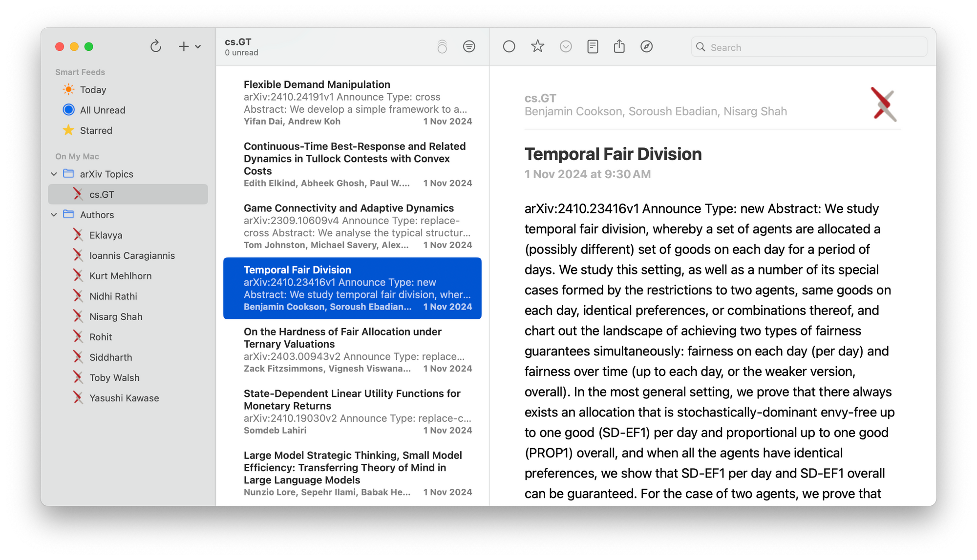Open the Eklavya author feed

pyautogui.click(x=128, y=235)
